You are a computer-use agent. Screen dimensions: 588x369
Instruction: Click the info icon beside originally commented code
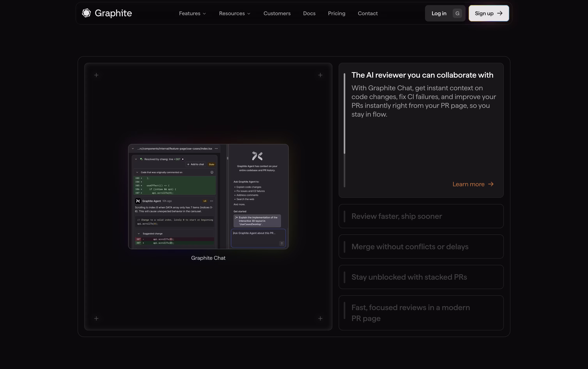coord(212,172)
